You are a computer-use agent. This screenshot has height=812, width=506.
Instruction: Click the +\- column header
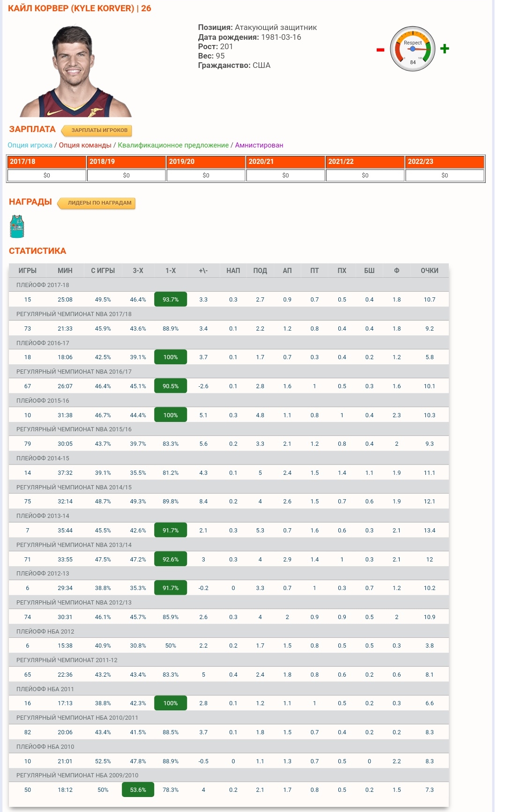tap(203, 271)
